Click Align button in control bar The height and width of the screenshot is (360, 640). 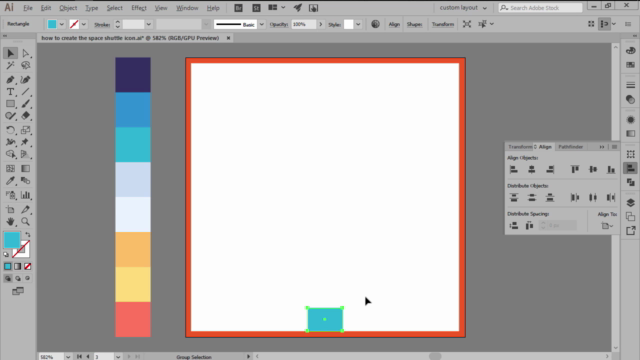click(394, 24)
